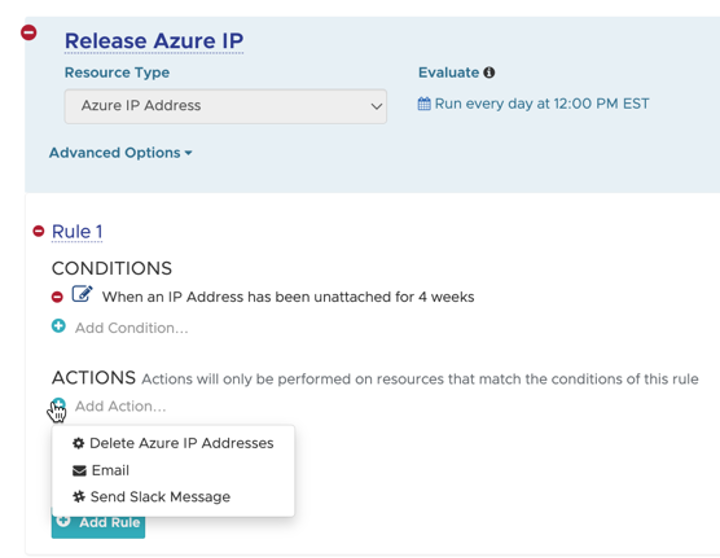This screenshot has height=558, width=720.
Task: Click the Add Action plus icon
Action: [58, 405]
